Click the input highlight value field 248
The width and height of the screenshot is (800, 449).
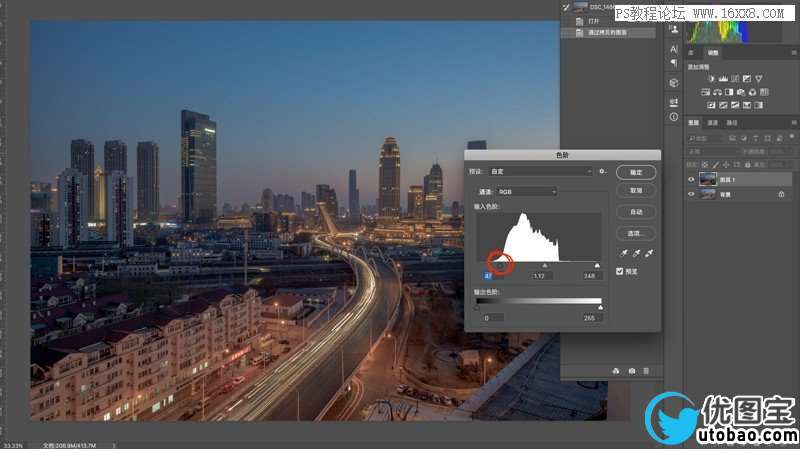click(x=591, y=276)
